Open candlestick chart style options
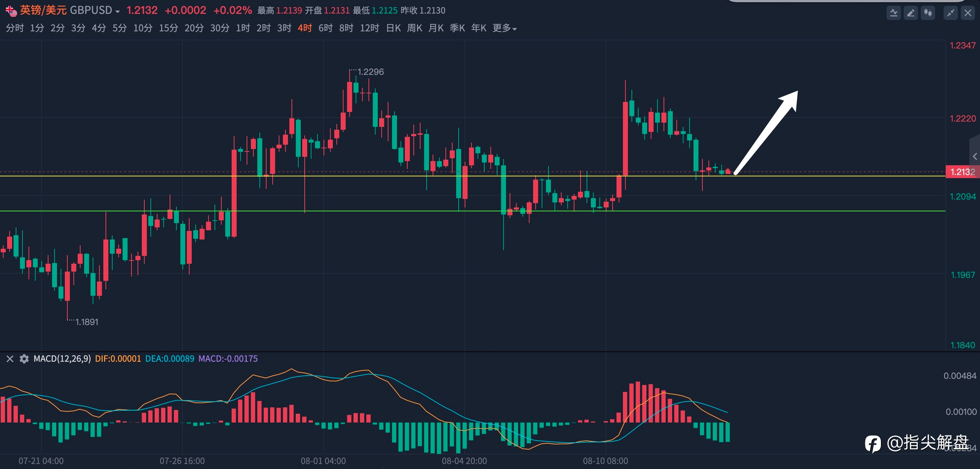 928,13
